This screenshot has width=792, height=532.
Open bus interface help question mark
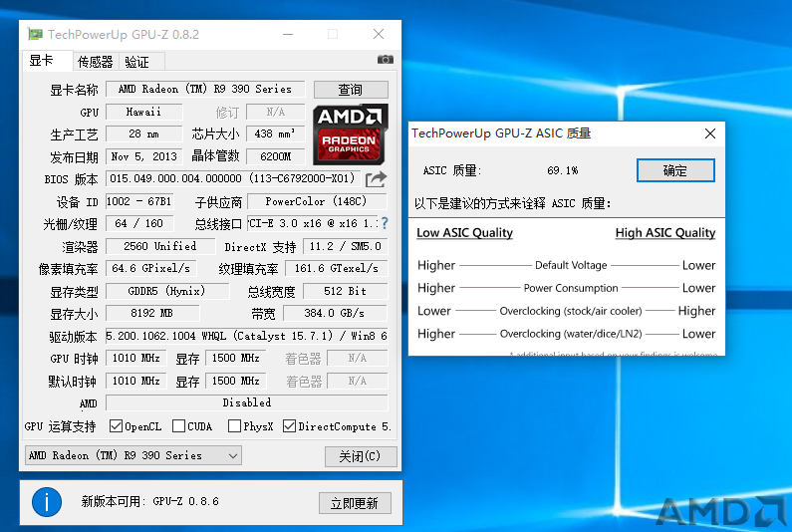coord(385,223)
